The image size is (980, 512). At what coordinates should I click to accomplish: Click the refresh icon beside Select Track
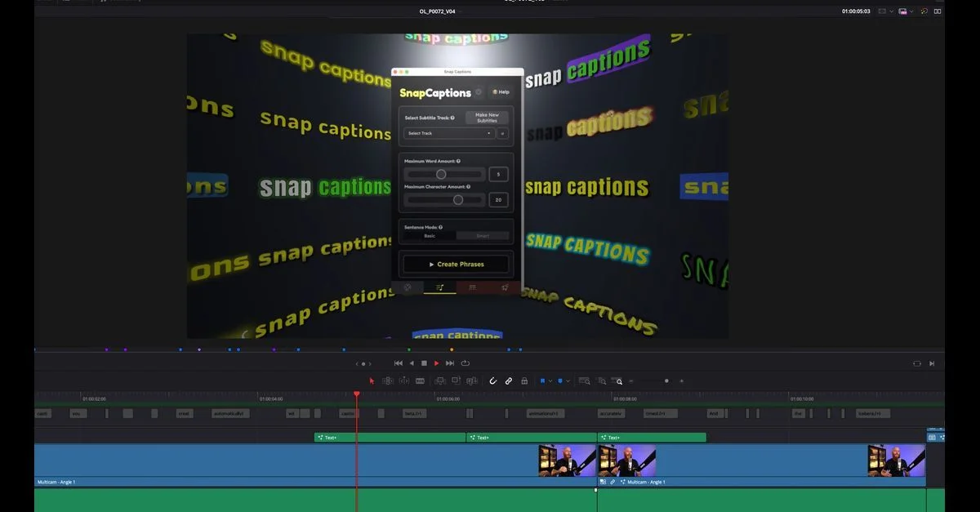pyautogui.click(x=503, y=133)
